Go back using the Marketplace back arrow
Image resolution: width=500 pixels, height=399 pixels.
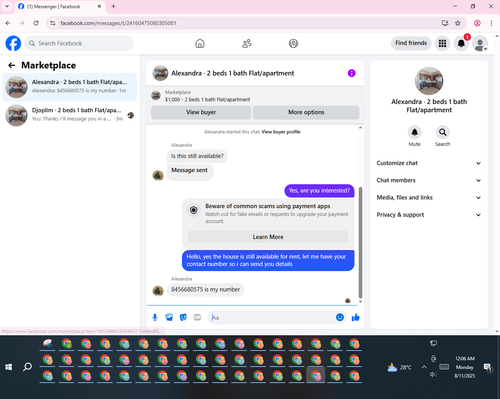tap(12, 65)
